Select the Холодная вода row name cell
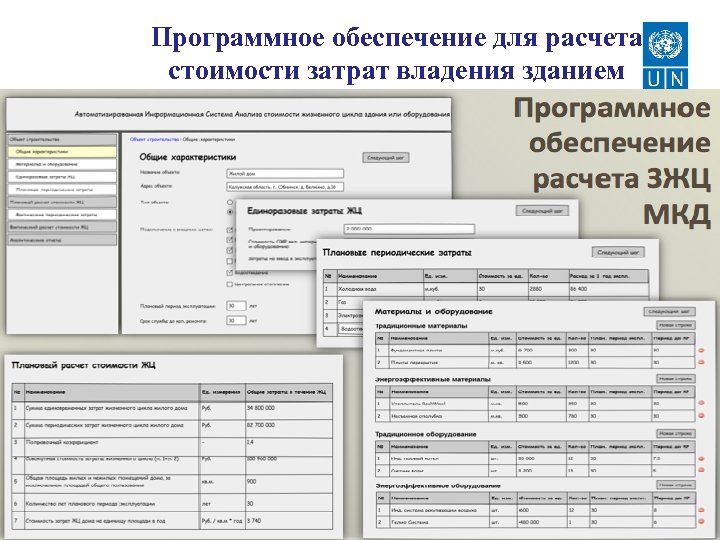This screenshot has height=540, width=720. click(380, 289)
